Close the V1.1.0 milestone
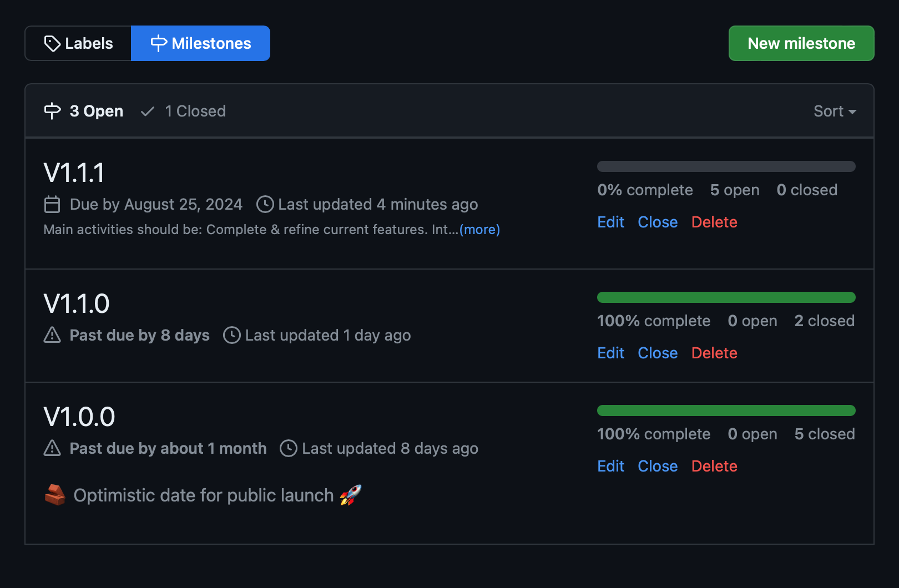This screenshot has width=899, height=588. [658, 353]
